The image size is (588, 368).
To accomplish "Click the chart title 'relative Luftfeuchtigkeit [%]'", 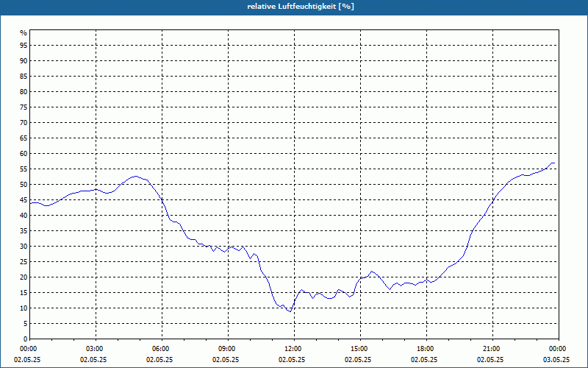I will pos(301,7).
